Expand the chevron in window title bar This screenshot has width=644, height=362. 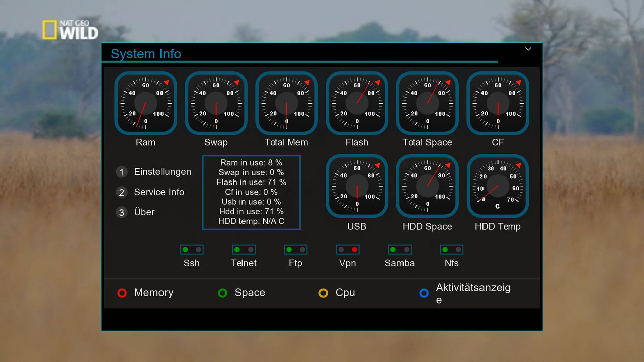pyautogui.click(x=528, y=49)
